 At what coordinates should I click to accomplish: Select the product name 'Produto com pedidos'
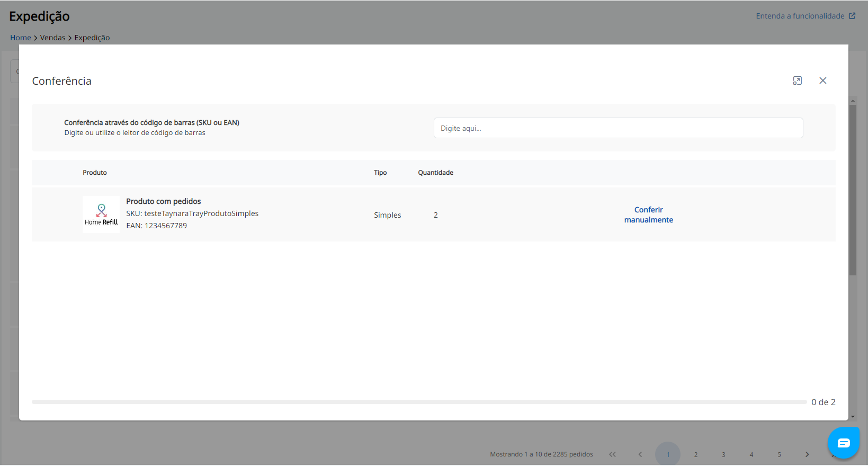click(x=164, y=201)
